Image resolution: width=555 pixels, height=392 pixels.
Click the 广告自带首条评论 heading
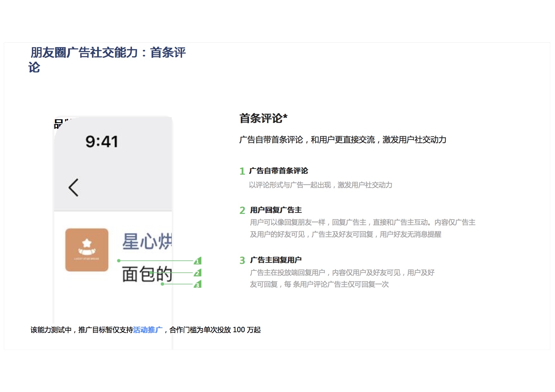coord(278,171)
